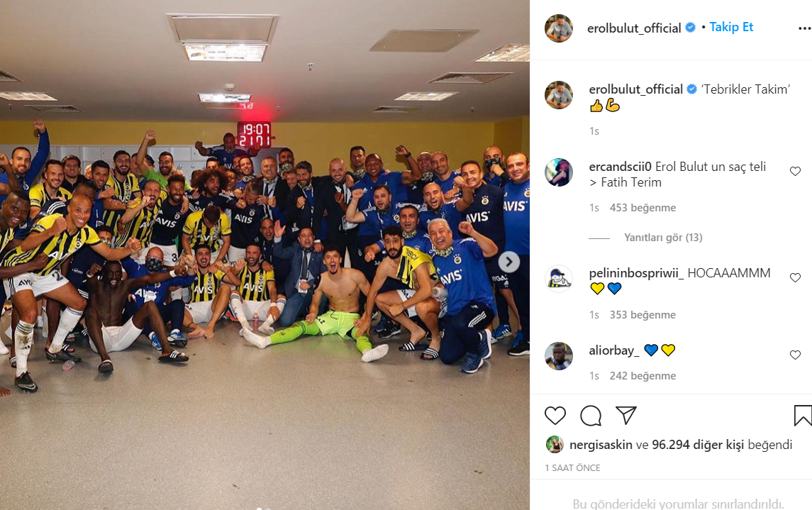
Task: Like ercandscii0's comment heart
Action: click(796, 172)
